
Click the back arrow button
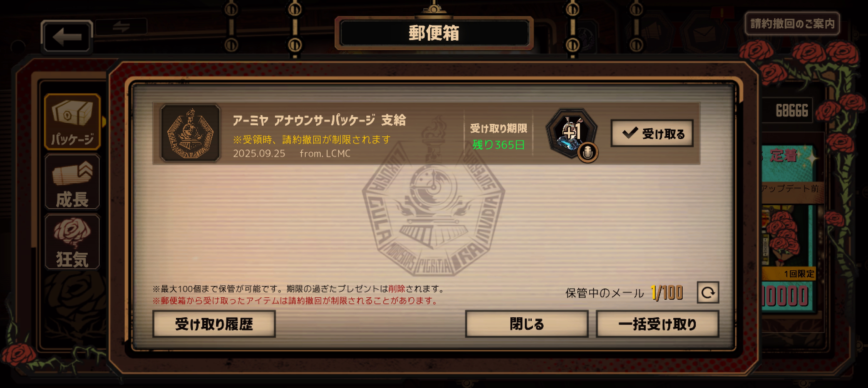click(x=67, y=36)
